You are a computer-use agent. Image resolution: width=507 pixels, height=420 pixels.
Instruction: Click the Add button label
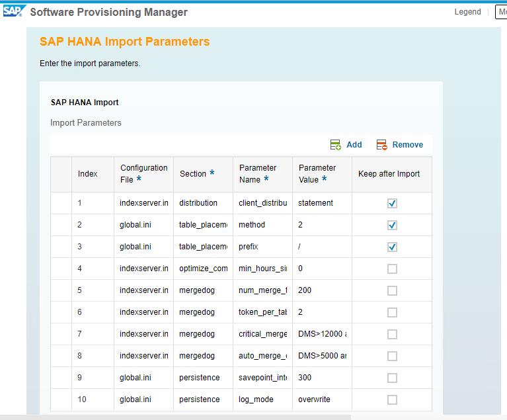[354, 145]
